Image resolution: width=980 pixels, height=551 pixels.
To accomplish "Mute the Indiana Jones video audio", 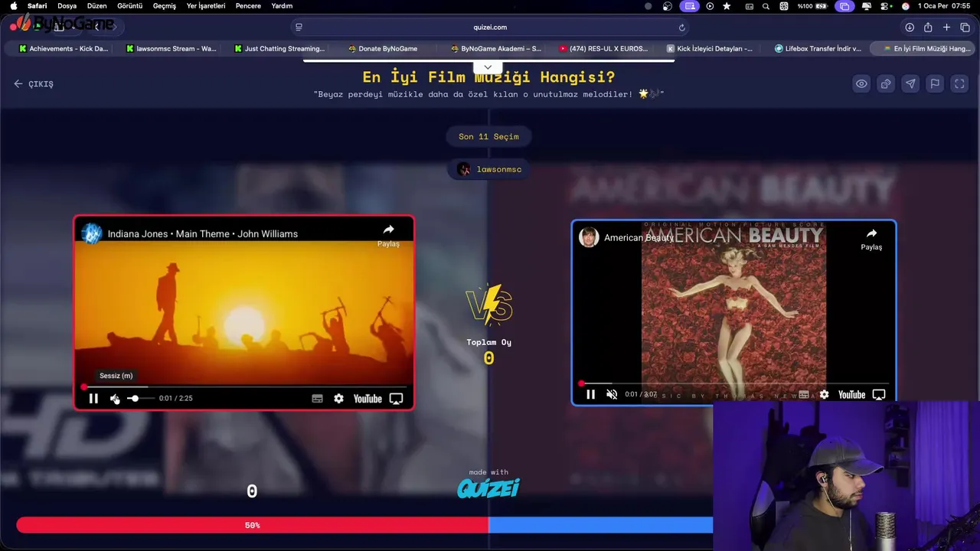I will 115,399.
